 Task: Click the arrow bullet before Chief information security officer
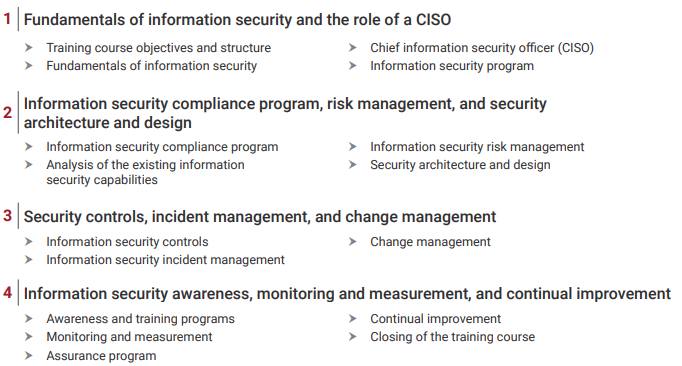coord(353,47)
